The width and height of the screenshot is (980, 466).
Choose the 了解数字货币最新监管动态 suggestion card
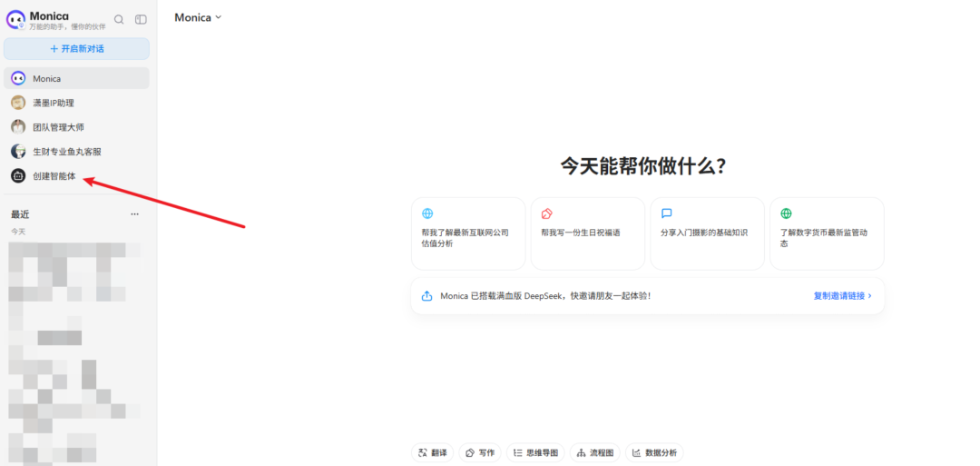[827, 233]
